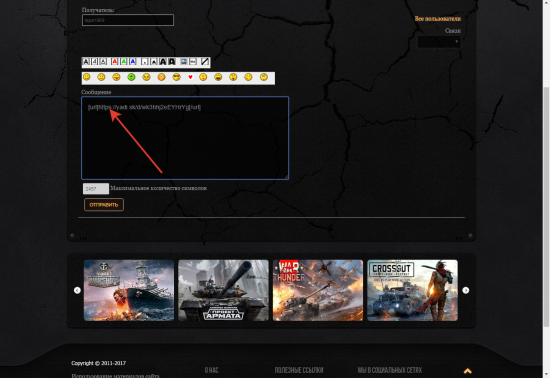The image size is (550, 378).
Task: Set text color to blue
Action: 133,62
